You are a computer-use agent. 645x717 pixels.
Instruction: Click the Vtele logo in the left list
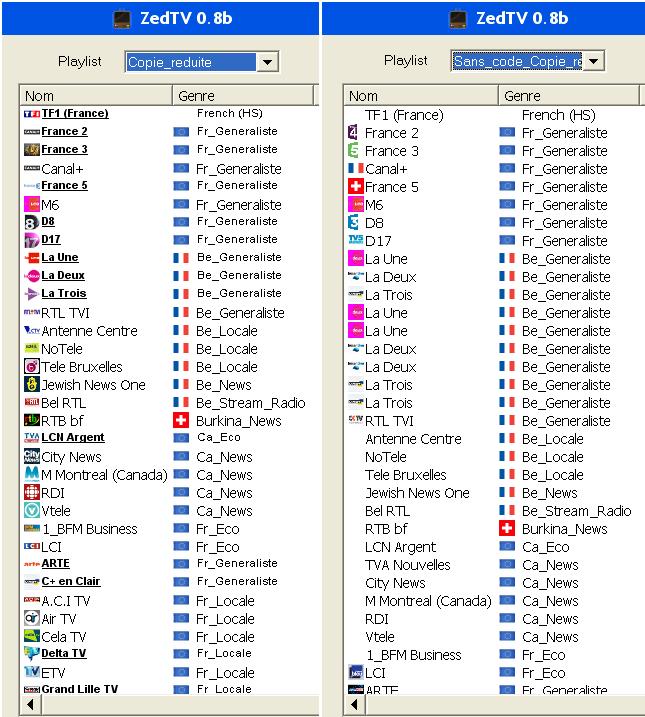pyautogui.click(x=31, y=511)
